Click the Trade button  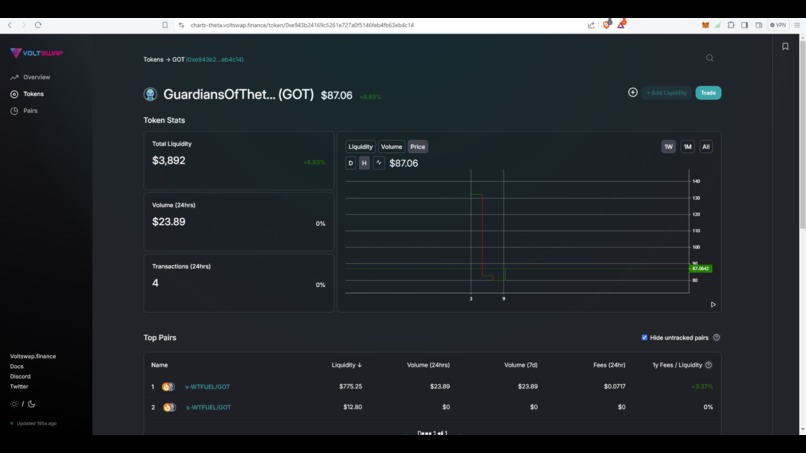tap(708, 93)
